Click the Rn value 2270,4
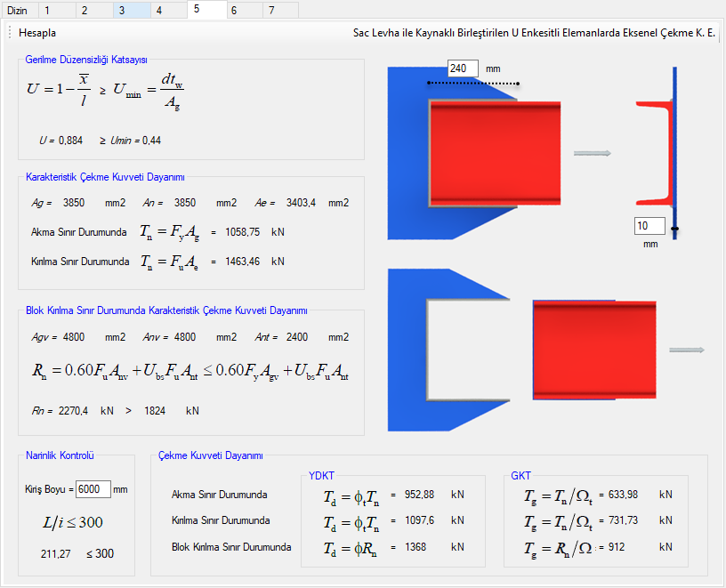 coord(73,411)
